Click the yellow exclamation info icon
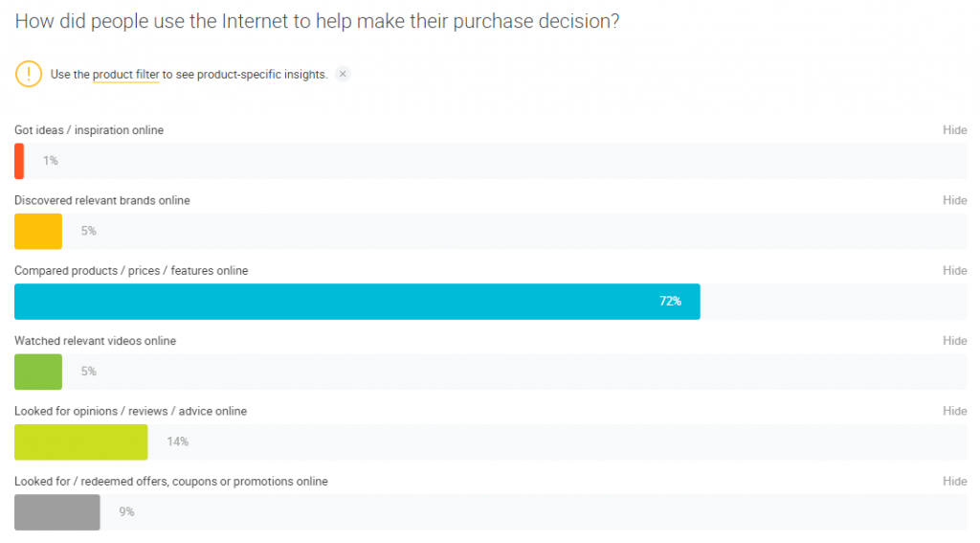980x543 pixels. coord(28,74)
